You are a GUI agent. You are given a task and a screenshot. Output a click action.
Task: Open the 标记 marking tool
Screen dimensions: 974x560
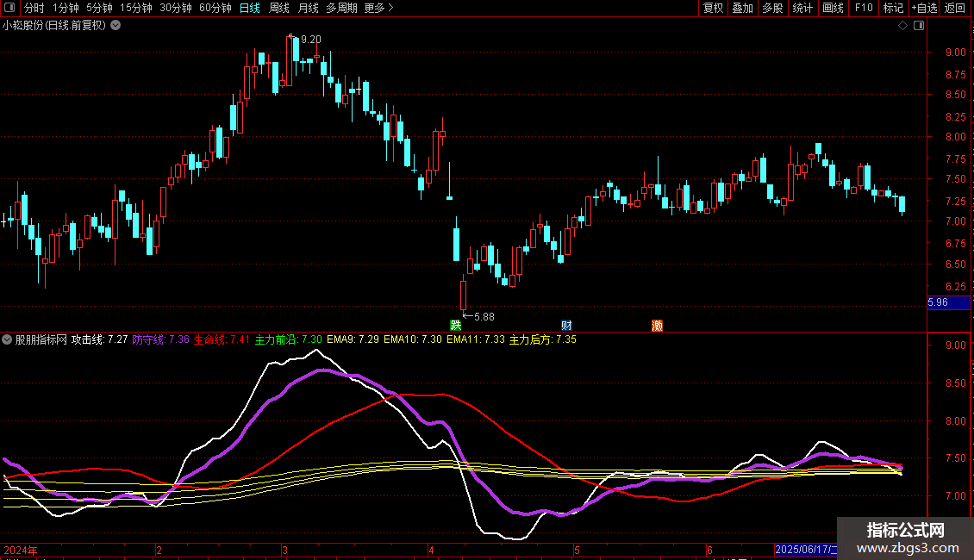point(893,8)
